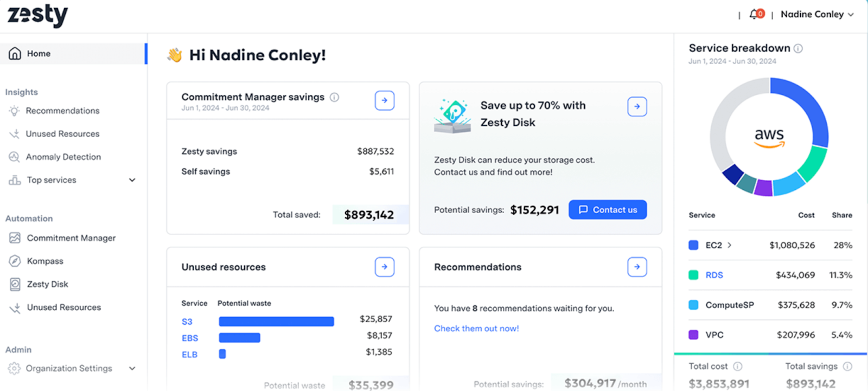Click the Cost column header

tap(806, 215)
